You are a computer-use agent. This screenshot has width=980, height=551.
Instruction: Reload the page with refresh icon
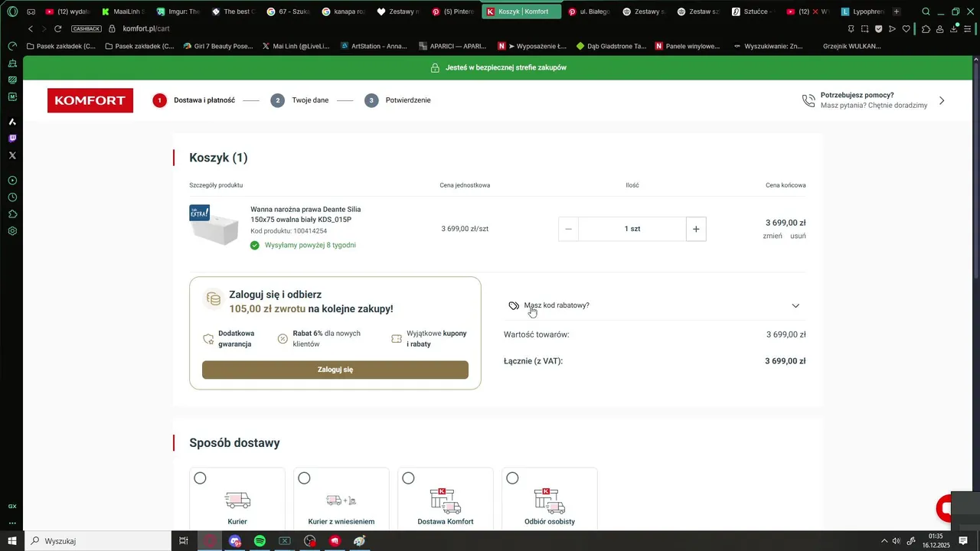[x=57, y=28]
